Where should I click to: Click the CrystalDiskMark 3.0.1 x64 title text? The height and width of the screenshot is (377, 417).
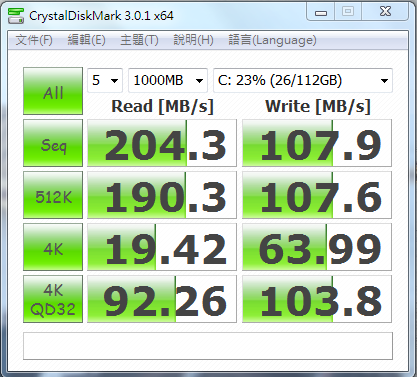click(101, 16)
